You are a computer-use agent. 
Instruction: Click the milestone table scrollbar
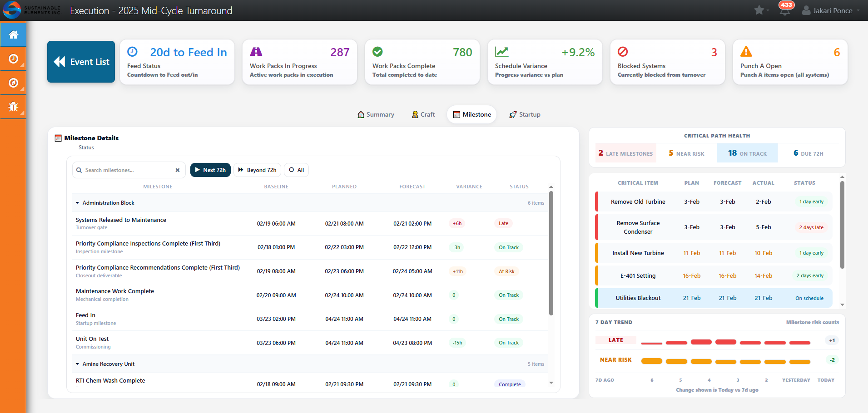(x=551, y=253)
